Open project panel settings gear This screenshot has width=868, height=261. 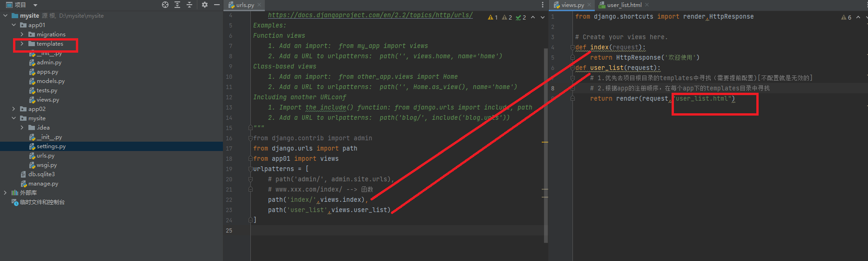point(205,5)
